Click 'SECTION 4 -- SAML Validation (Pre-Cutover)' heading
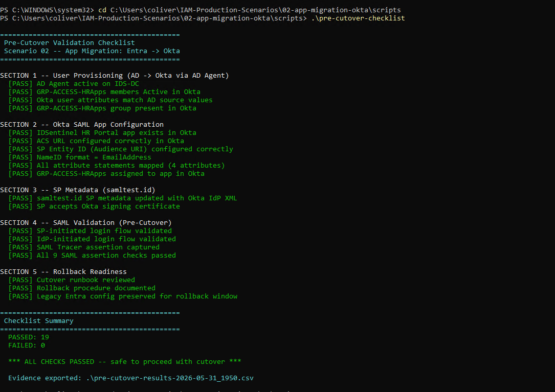 pos(85,222)
